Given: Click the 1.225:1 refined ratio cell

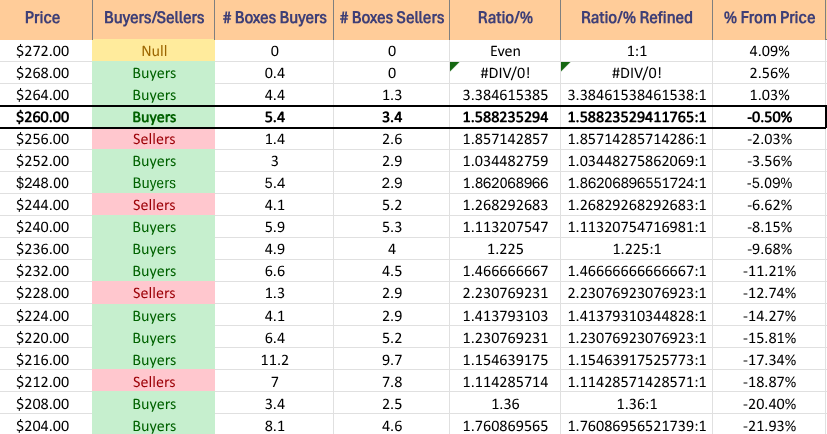Looking at the screenshot, I should pyautogui.click(x=635, y=250).
